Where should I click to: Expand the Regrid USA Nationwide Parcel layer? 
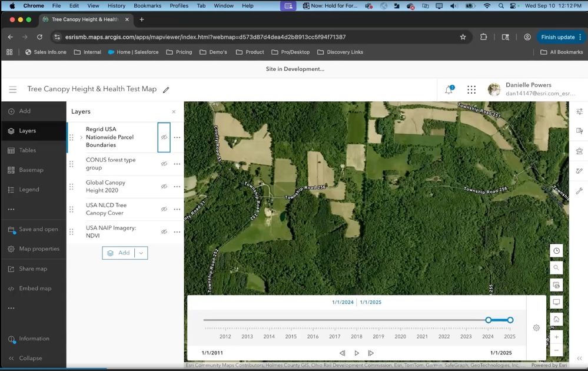81,137
